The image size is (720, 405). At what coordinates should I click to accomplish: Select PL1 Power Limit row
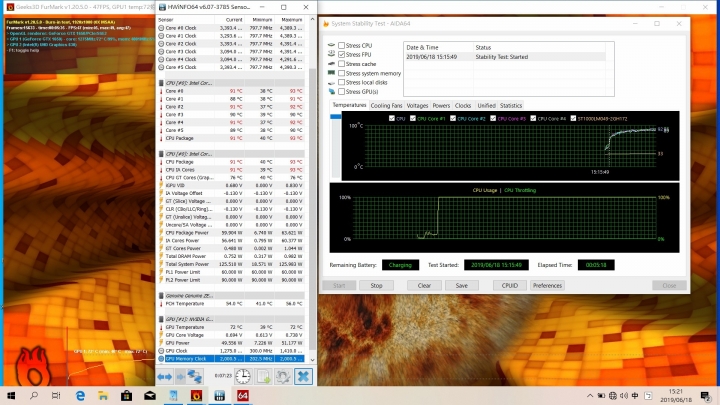231,272
